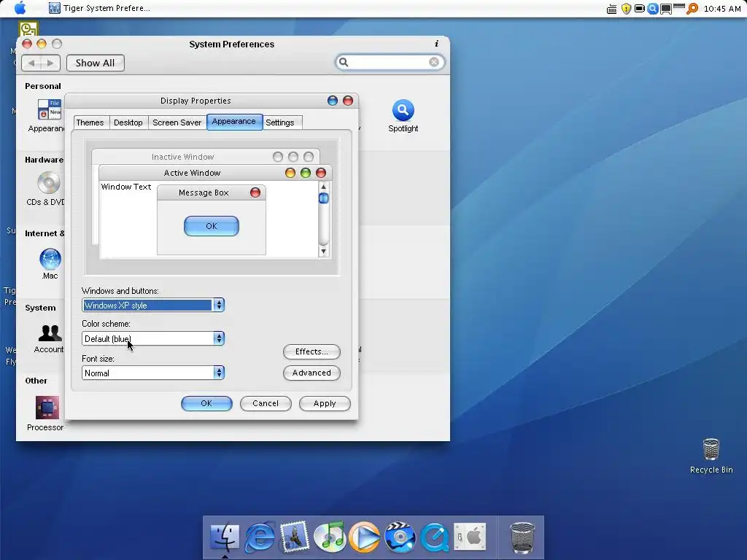This screenshot has width=747, height=560.
Task: Click the monitor tray icon
Action: pos(665,9)
